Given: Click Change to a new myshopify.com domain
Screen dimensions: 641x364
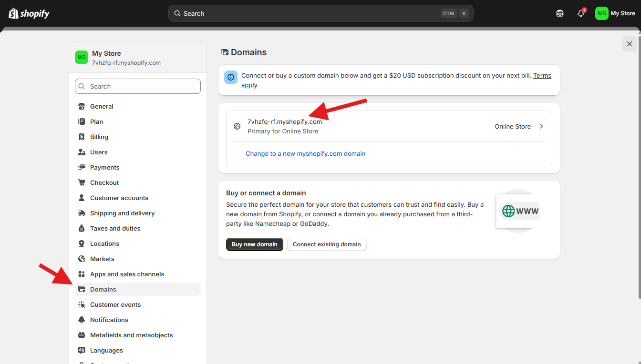Looking at the screenshot, I should (x=305, y=153).
